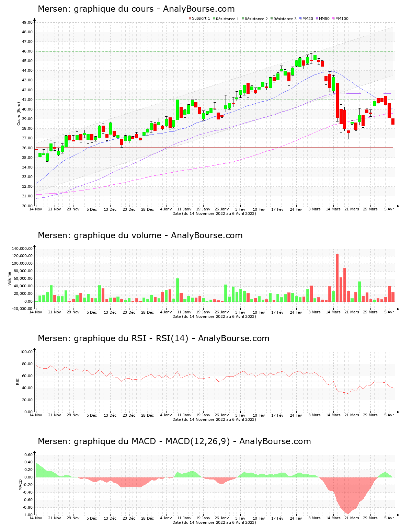The height and width of the screenshot is (532, 412).
Task: Click the last red candlestick of price chart
Action: [x=393, y=122]
